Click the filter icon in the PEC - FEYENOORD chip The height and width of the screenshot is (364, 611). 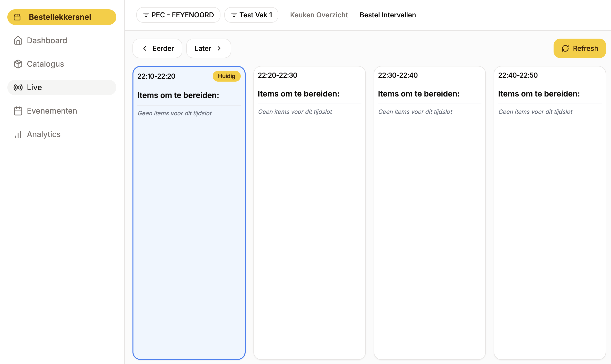pos(146,15)
